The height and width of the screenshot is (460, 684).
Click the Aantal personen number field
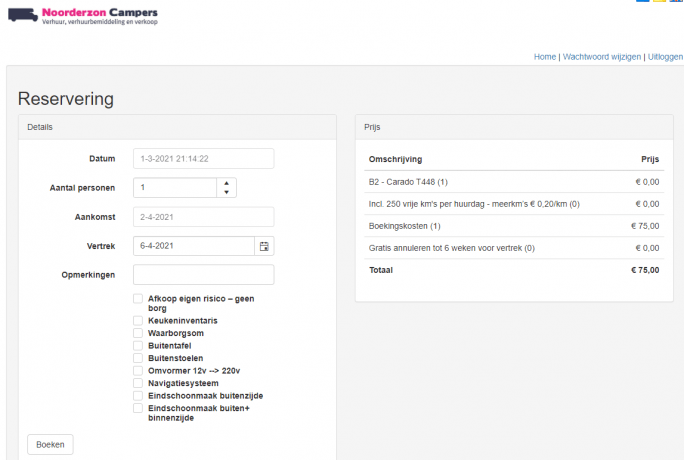click(175, 188)
